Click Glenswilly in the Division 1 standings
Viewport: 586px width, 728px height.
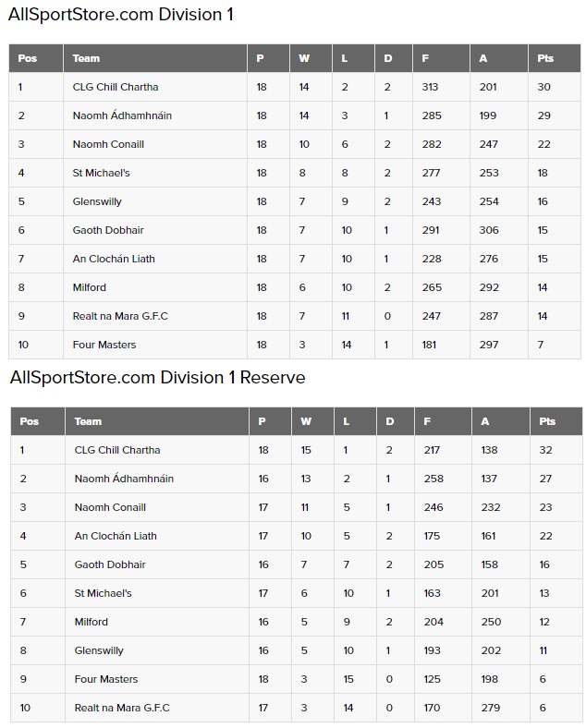pyautogui.click(x=97, y=201)
